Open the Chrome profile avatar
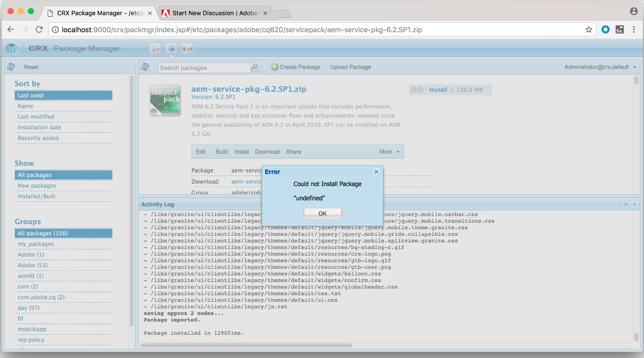The height and width of the screenshot is (358, 644). tap(634, 11)
